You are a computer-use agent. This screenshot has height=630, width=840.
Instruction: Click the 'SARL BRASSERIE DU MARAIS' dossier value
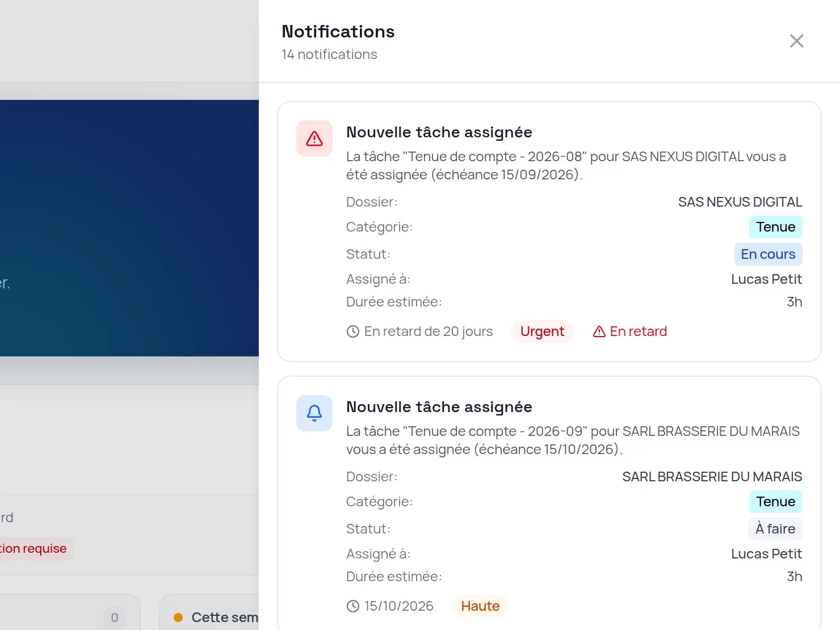[x=712, y=477]
